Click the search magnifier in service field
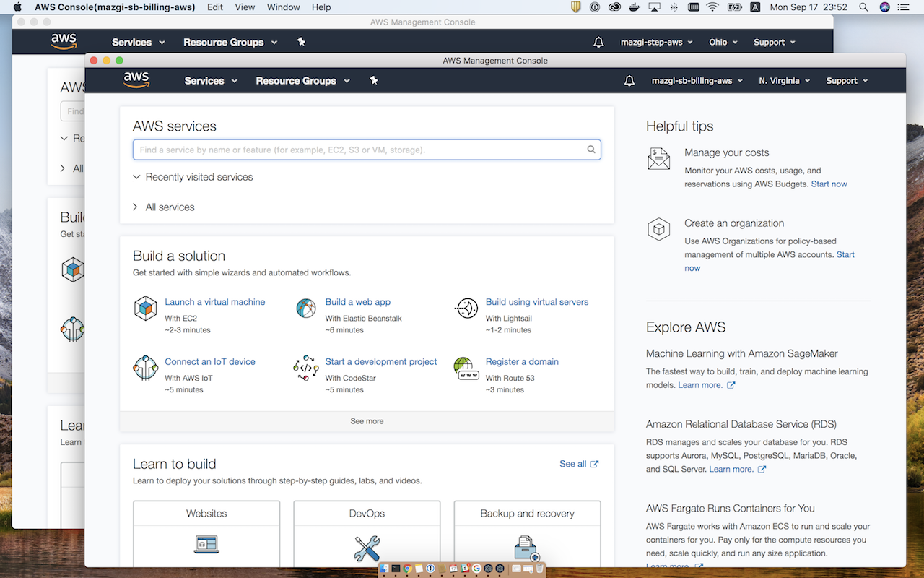Image resolution: width=924 pixels, height=578 pixels. pos(591,150)
